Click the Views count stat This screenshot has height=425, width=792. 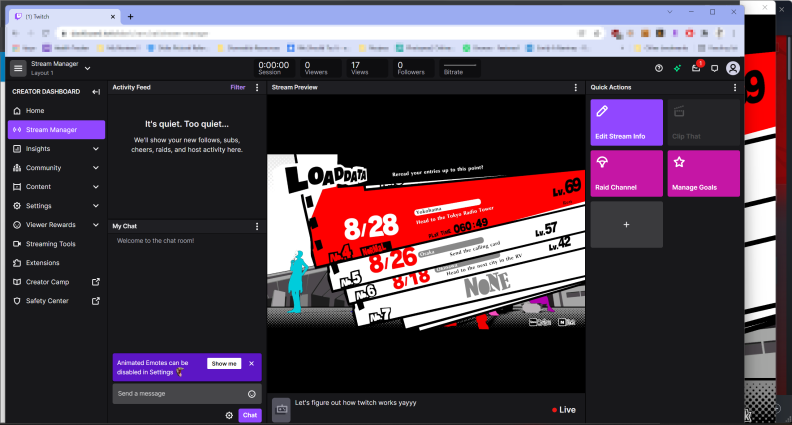(366, 68)
